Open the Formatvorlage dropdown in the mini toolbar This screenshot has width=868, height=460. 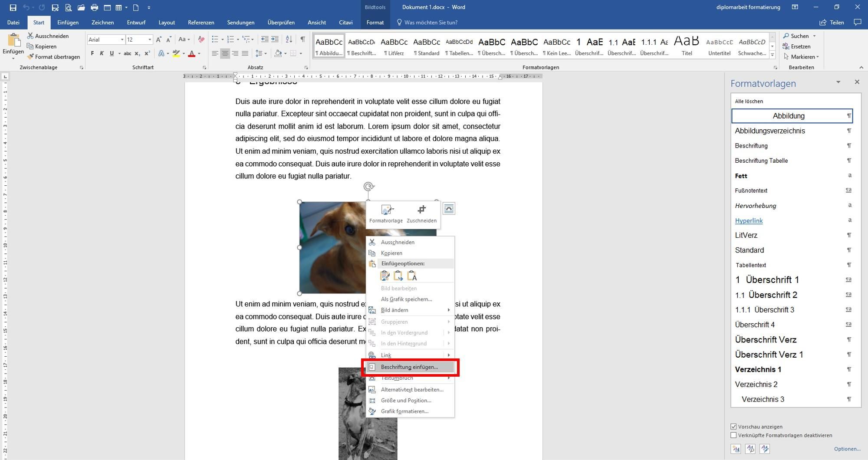click(386, 214)
